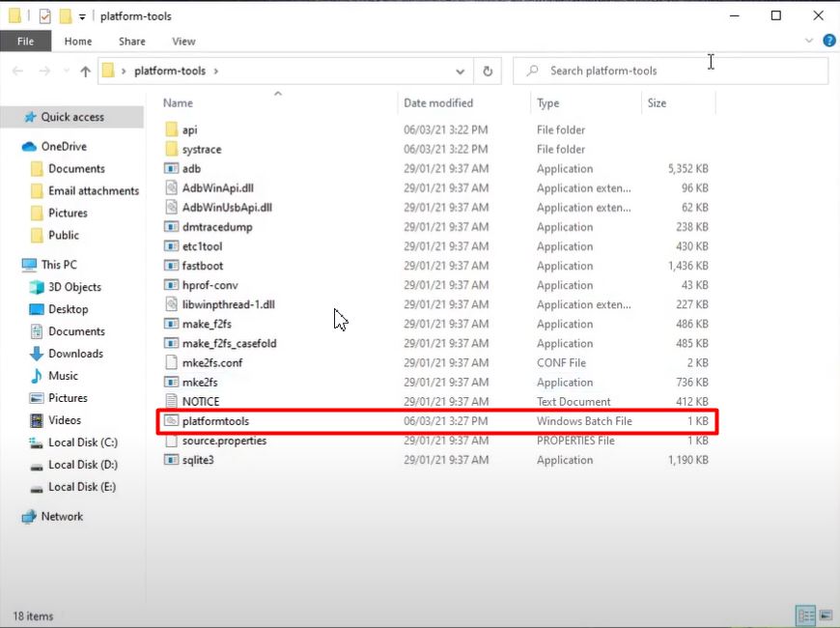Expand the ribbon with the chevron
The width and height of the screenshot is (840, 628).
[x=809, y=41]
